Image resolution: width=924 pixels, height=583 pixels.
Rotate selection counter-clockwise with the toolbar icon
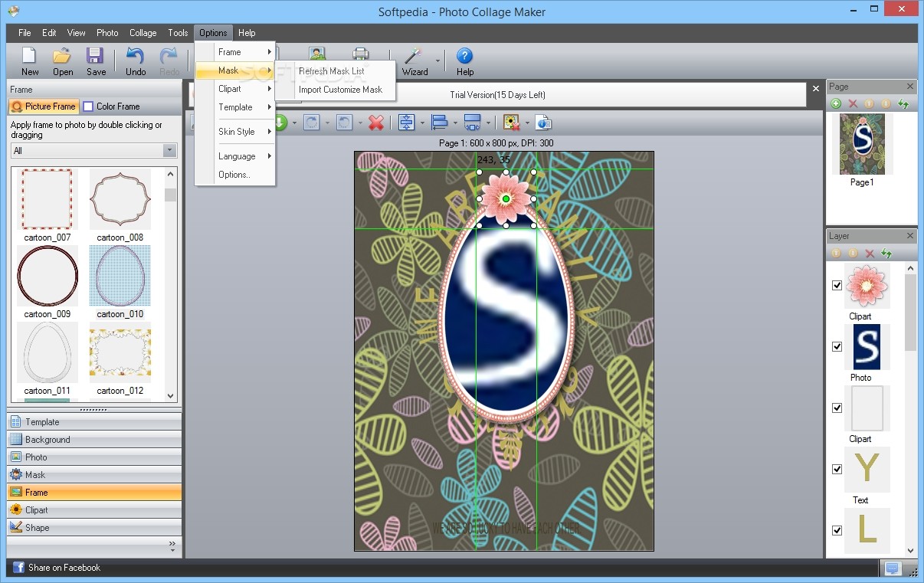coord(344,123)
